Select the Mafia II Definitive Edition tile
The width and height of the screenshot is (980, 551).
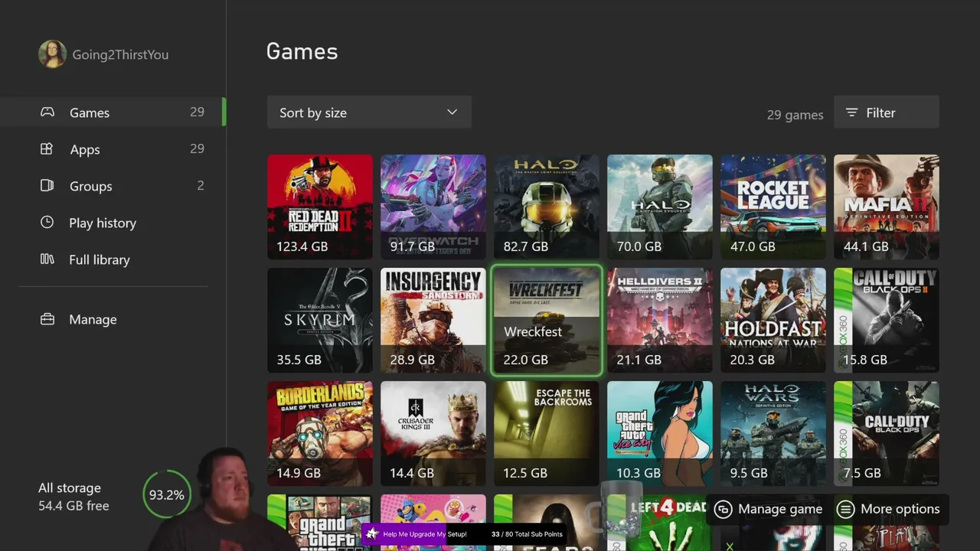coord(887,207)
